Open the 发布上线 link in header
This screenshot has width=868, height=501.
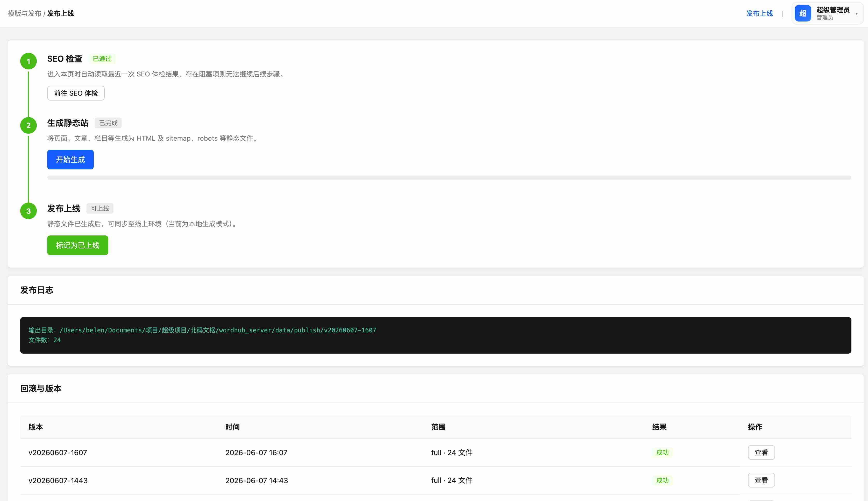(759, 13)
